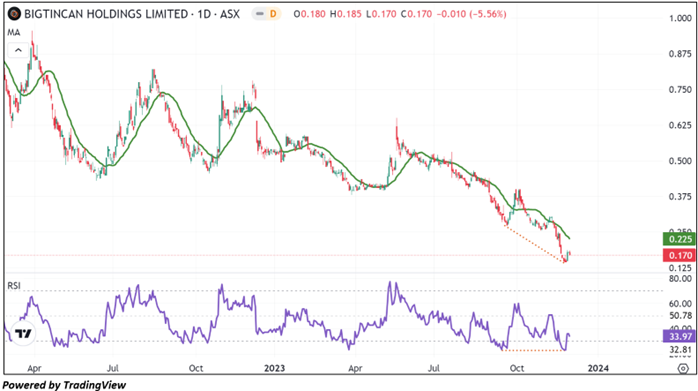
Task: Click the 2024 time axis label
Action: tap(598, 368)
